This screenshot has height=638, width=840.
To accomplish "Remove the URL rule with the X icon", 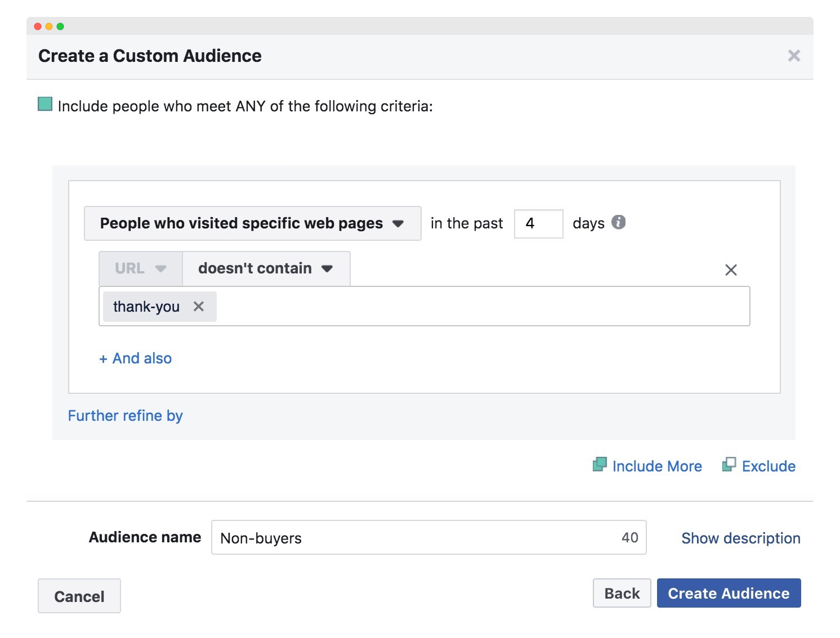I will click(x=731, y=270).
